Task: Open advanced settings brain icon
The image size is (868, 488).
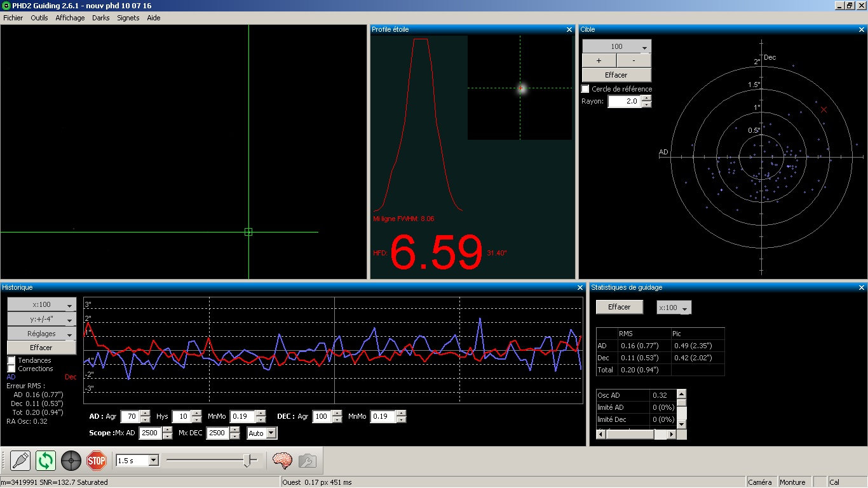Action: point(281,460)
